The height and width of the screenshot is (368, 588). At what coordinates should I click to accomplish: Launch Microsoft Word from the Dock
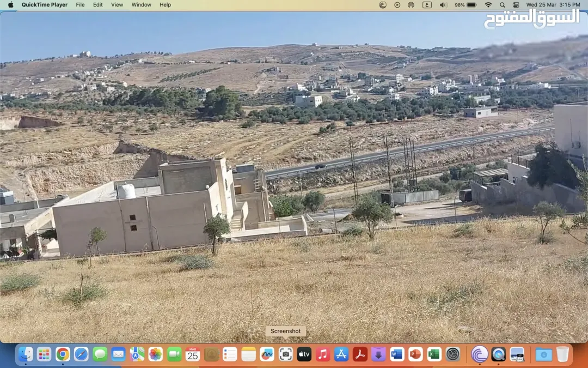click(x=397, y=354)
